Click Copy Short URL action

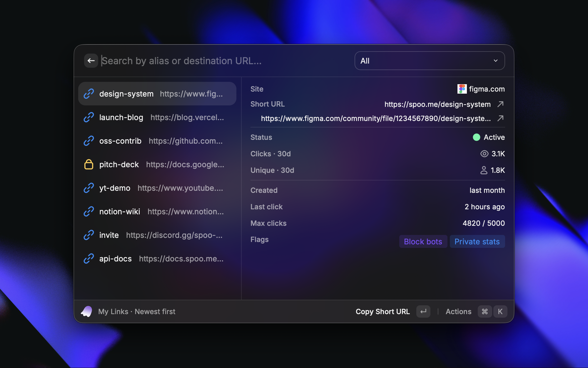382,311
